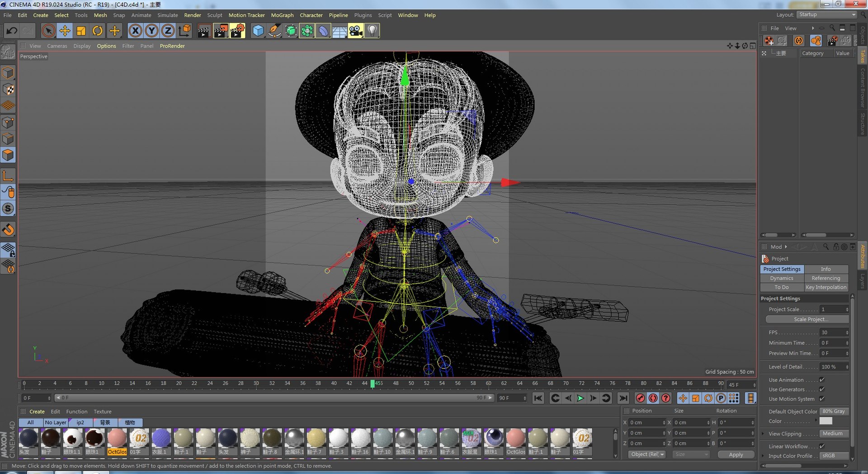
Task: Open material manager Texture menu
Action: pyautogui.click(x=103, y=412)
